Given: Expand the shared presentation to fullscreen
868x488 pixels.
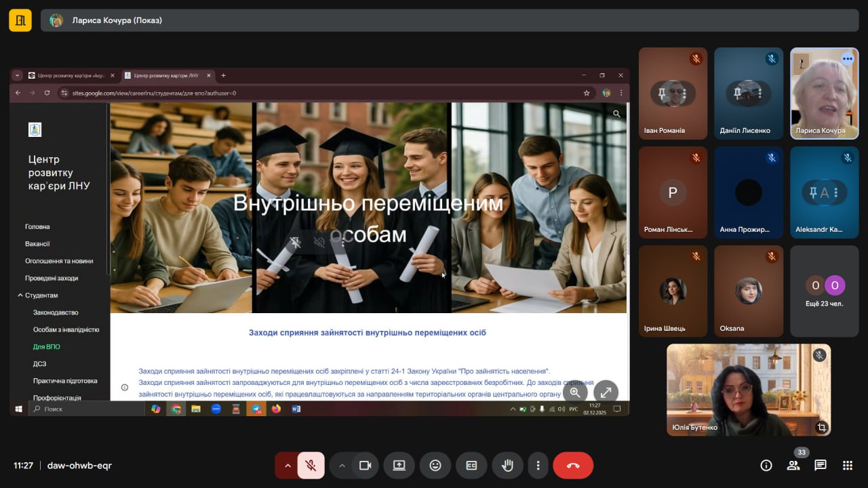Looking at the screenshot, I should click(x=606, y=392).
